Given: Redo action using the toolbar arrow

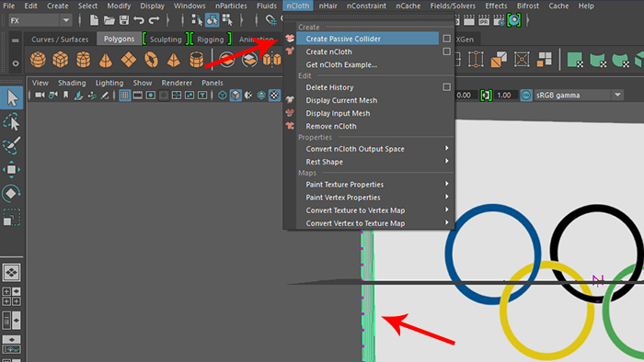Looking at the screenshot, I should point(154,20).
